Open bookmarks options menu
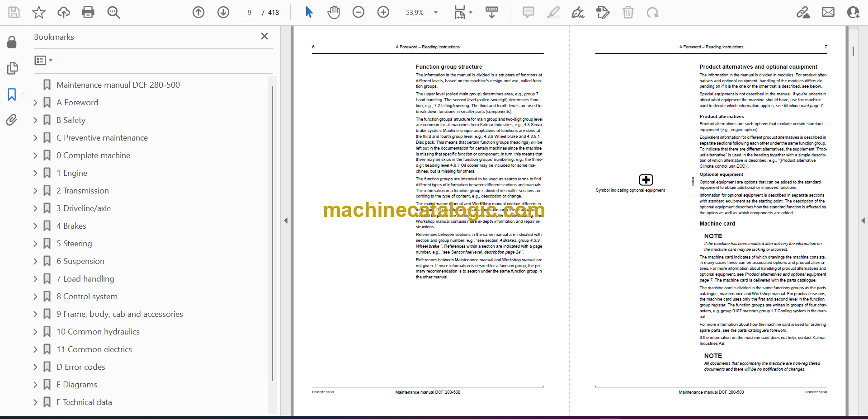The width and height of the screenshot is (868, 419). [43, 60]
